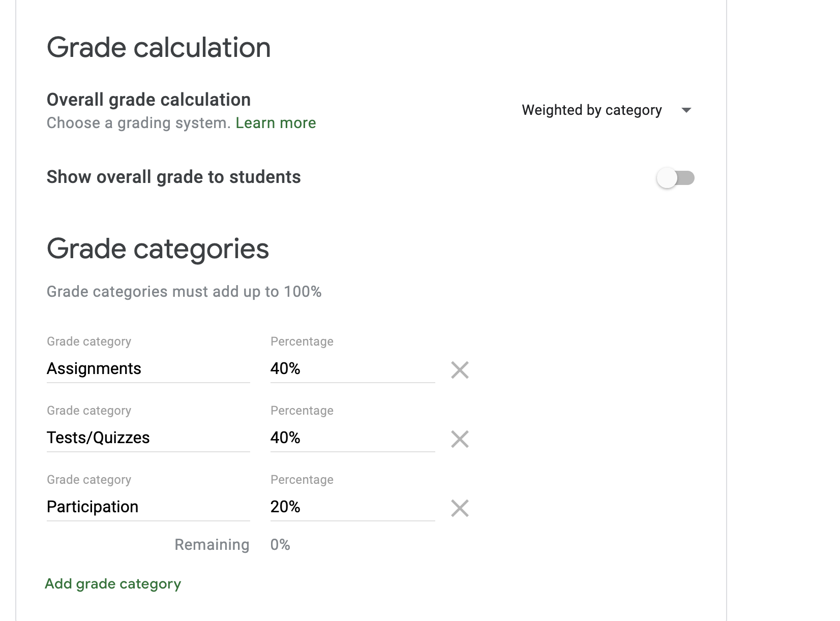Click the X next to the first 40% weight
Image resolution: width=840 pixels, height=621 pixels.
tap(459, 370)
